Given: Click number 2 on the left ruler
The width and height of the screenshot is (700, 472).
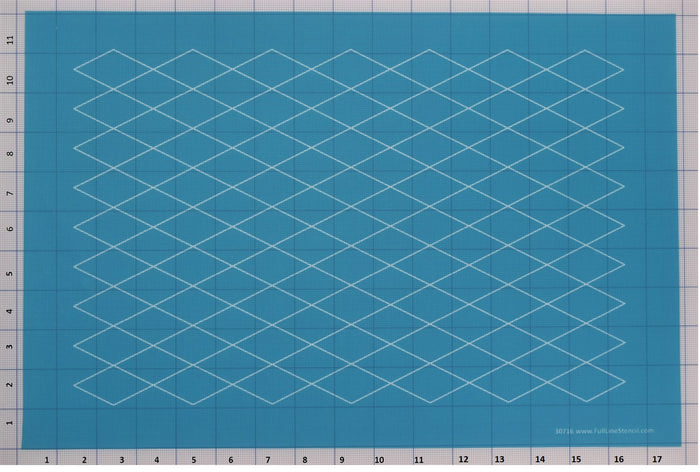Looking at the screenshot, I should (x=10, y=386).
